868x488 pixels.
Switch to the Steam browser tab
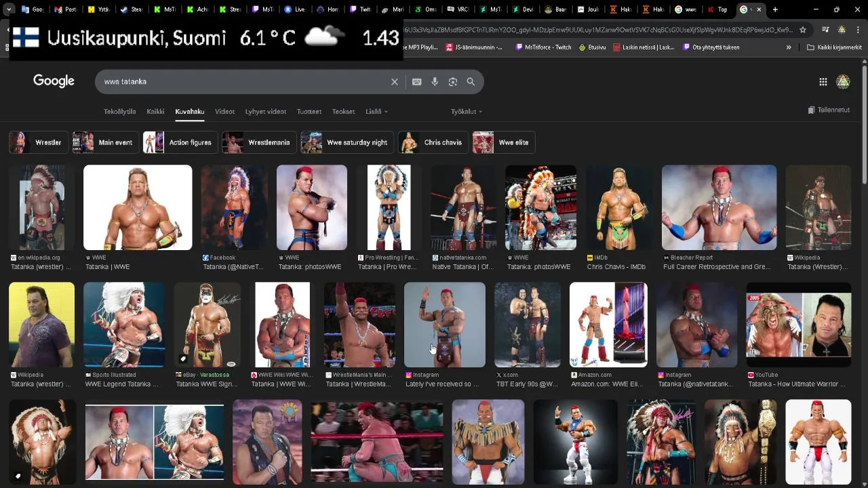click(132, 9)
